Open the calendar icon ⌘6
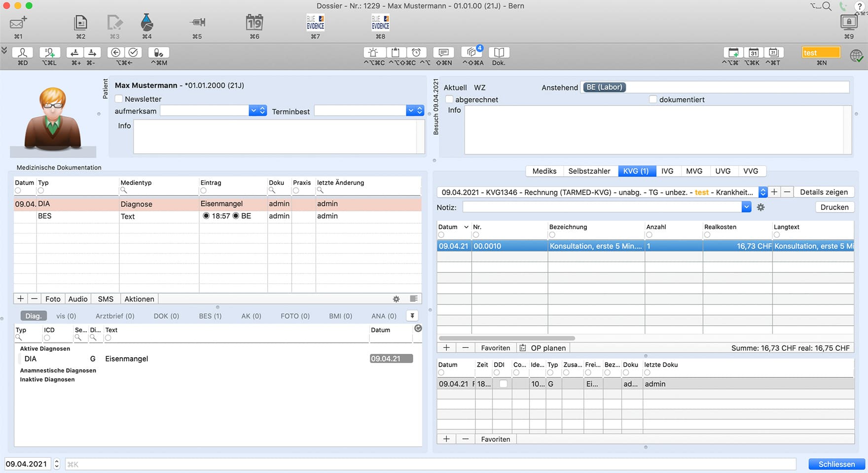This screenshot has width=868, height=473. (253, 22)
